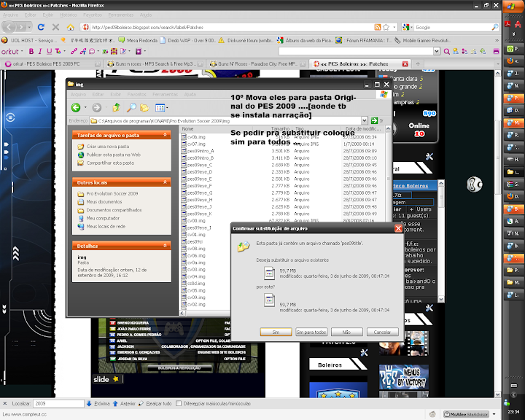Click the orkut toolbar search magnifier icon
The image size is (525, 420).
447,51
